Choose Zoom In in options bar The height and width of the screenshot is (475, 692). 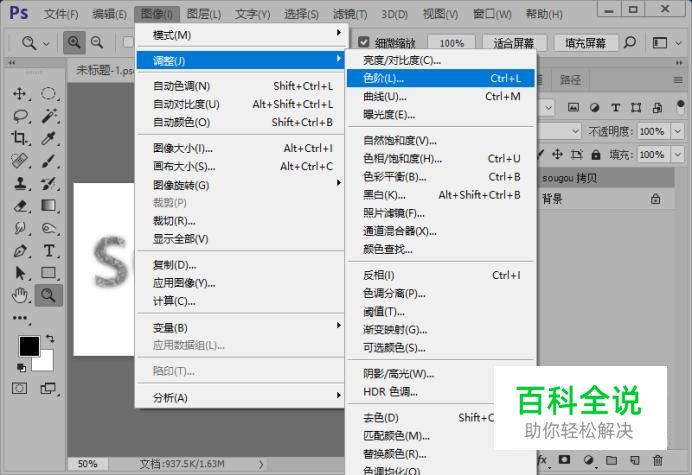[x=74, y=43]
